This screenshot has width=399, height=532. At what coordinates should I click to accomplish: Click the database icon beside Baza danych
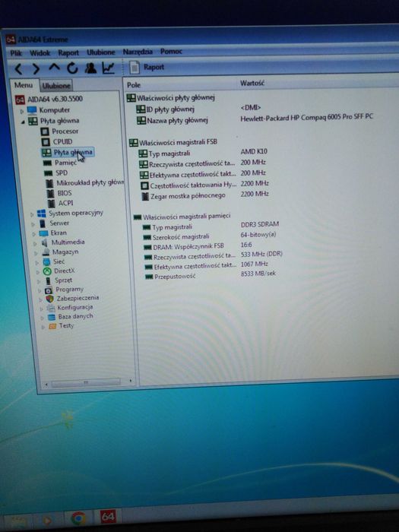coord(52,317)
